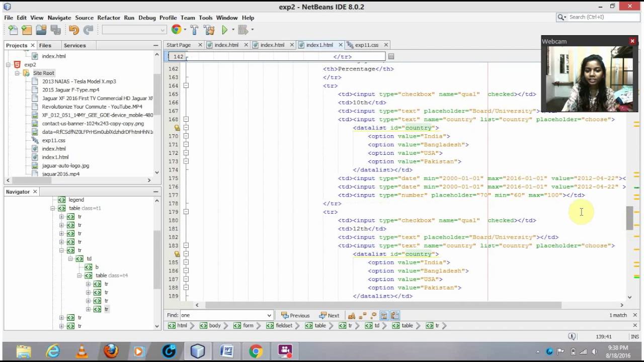Clean and Build the project
This screenshot has height=362, width=644.
209,30
